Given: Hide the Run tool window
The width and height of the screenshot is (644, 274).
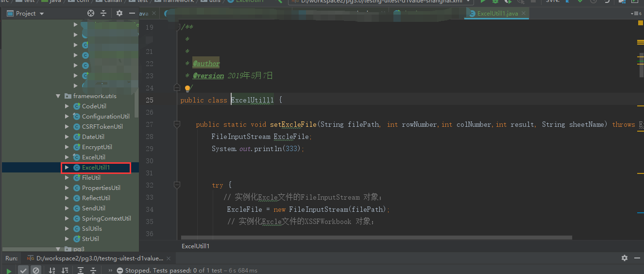Looking at the screenshot, I should (637, 258).
